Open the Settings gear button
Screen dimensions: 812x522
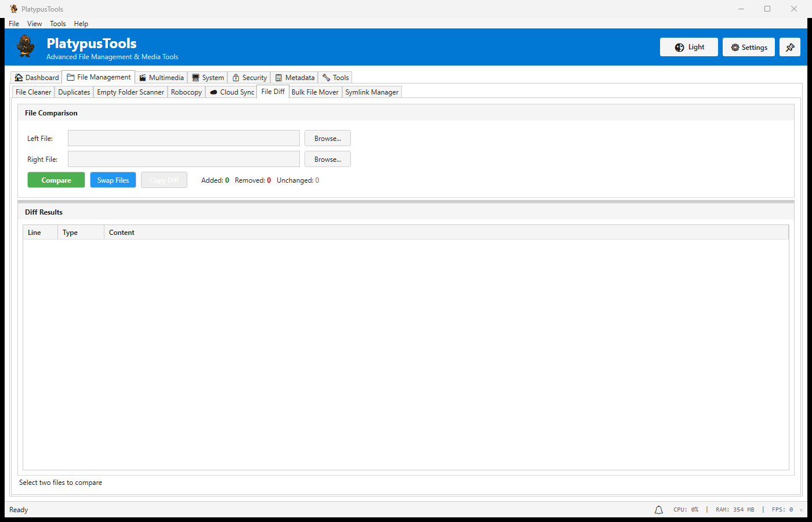coord(748,48)
